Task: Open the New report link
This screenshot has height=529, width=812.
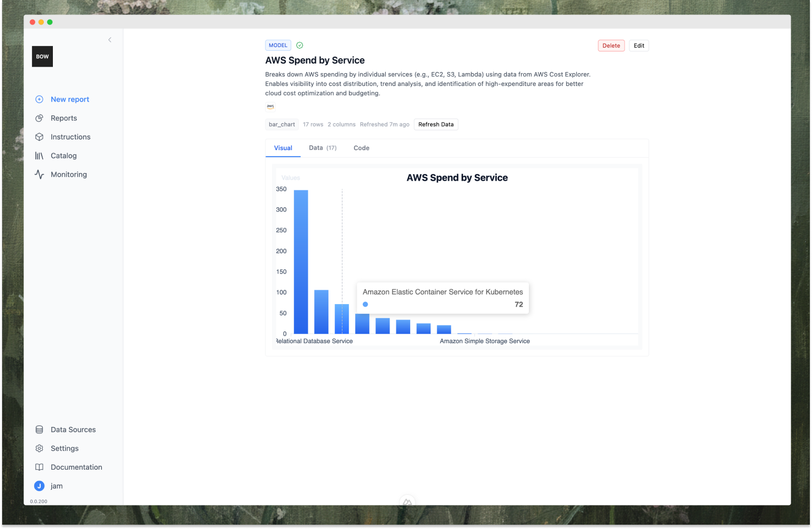Action: (70, 99)
